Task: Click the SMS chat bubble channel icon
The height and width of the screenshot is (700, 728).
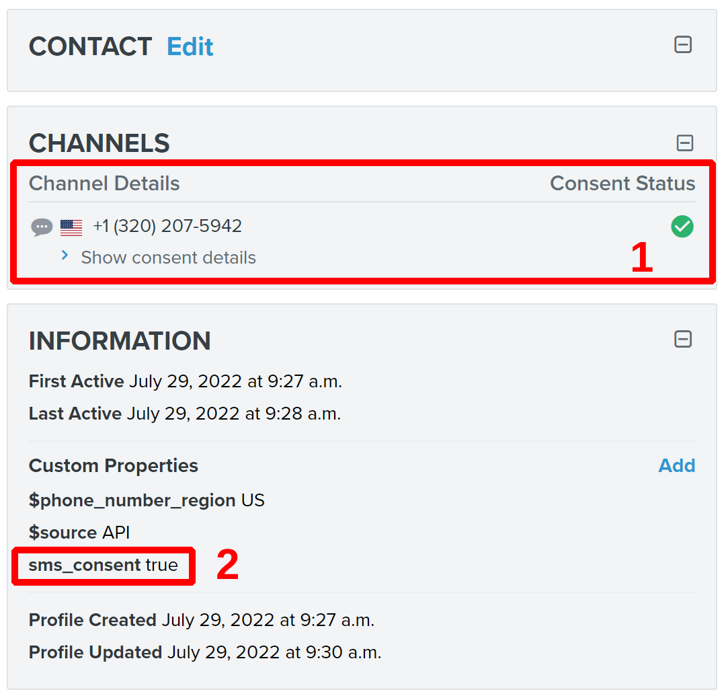Action: 42,227
